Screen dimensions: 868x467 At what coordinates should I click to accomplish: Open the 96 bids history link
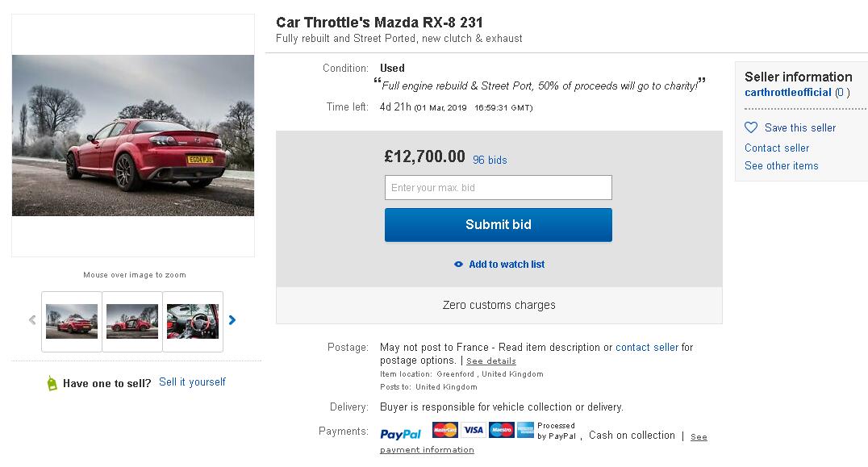pyautogui.click(x=490, y=160)
